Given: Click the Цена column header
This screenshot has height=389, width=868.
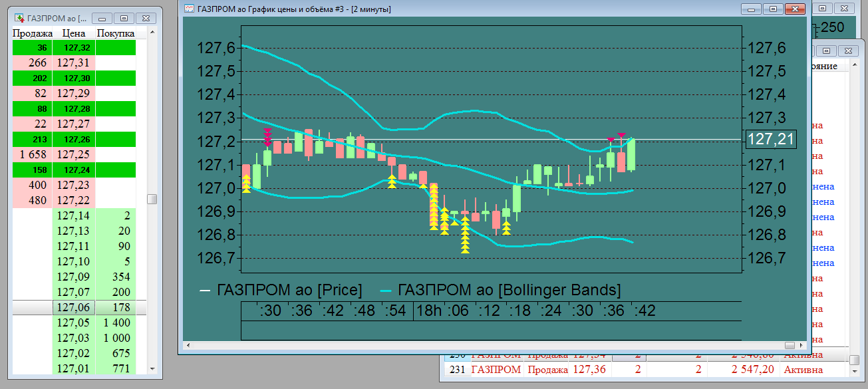Looking at the screenshot, I should pyautogui.click(x=74, y=33).
